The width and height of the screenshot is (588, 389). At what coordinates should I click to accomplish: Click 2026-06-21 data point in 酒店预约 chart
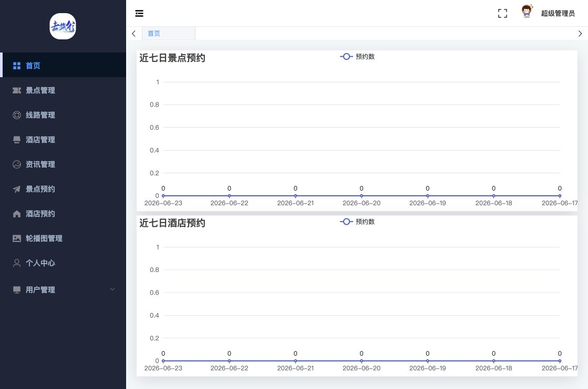click(x=295, y=361)
